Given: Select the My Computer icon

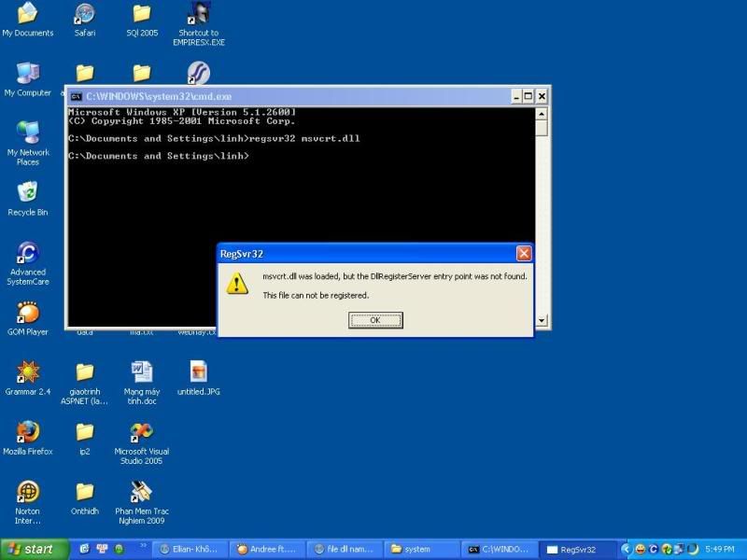Looking at the screenshot, I should (28, 79).
